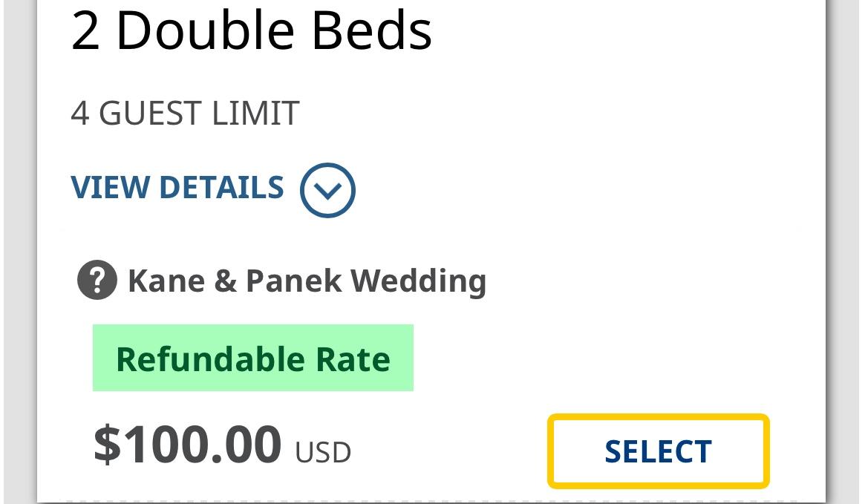Show info about Kane & Panek Wedding rate
The height and width of the screenshot is (504, 865).
point(97,281)
